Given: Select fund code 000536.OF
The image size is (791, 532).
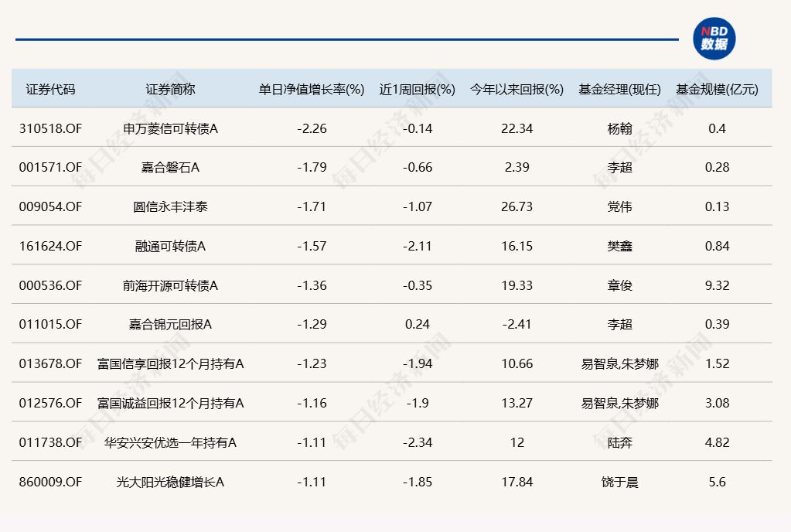Looking at the screenshot, I should click(x=50, y=285).
